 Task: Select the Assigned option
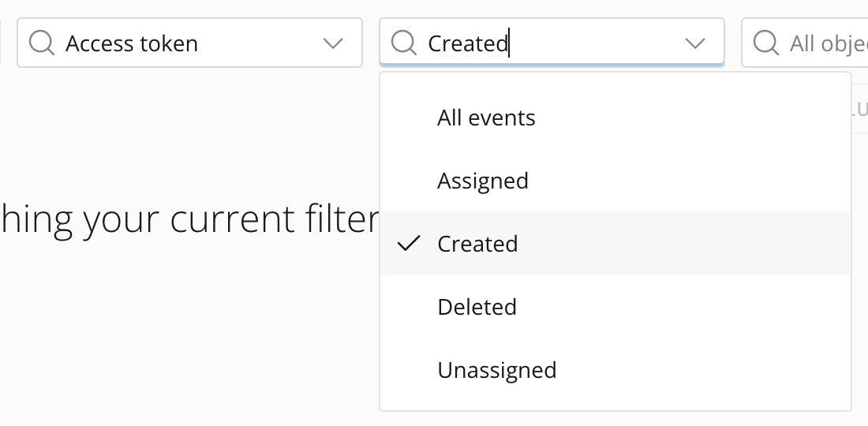pos(615,181)
